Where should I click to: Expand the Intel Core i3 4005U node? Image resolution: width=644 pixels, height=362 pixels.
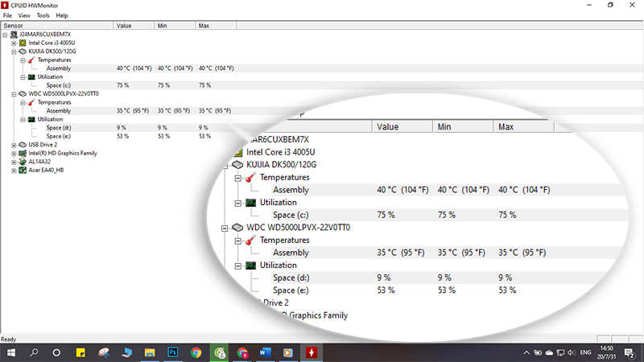(14, 43)
